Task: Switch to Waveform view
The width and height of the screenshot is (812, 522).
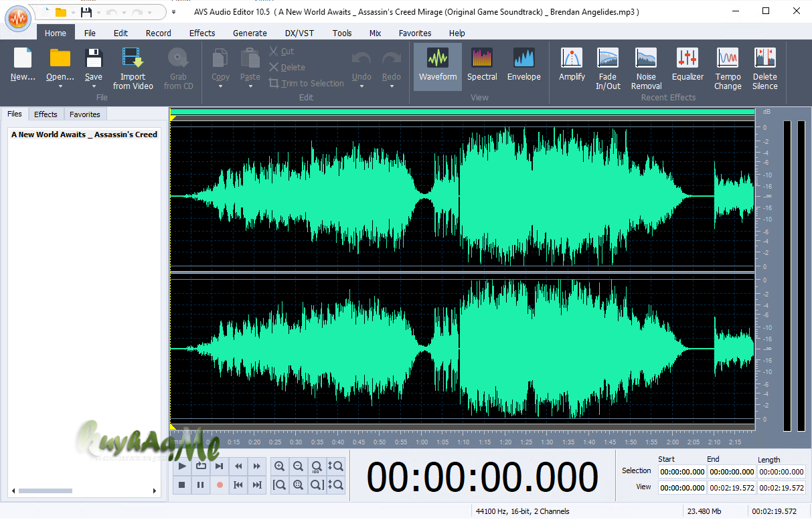Action: pyautogui.click(x=438, y=66)
